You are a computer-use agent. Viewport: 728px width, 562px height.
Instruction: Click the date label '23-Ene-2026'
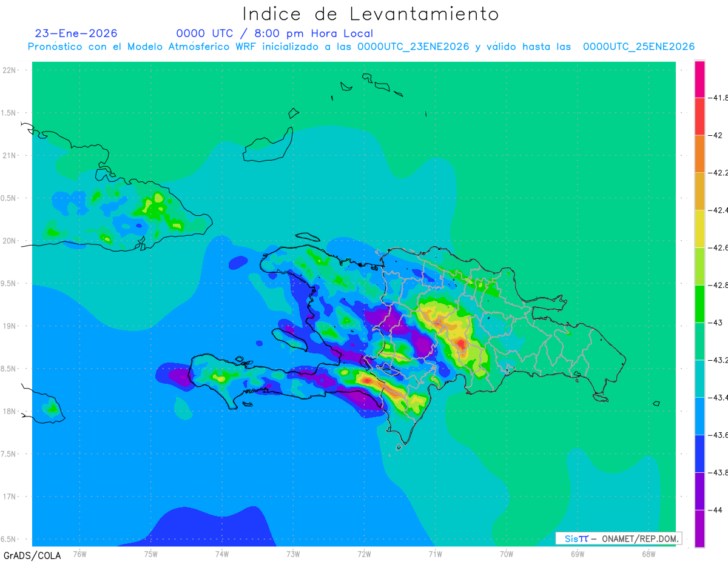pyautogui.click(x=76, y=33)
